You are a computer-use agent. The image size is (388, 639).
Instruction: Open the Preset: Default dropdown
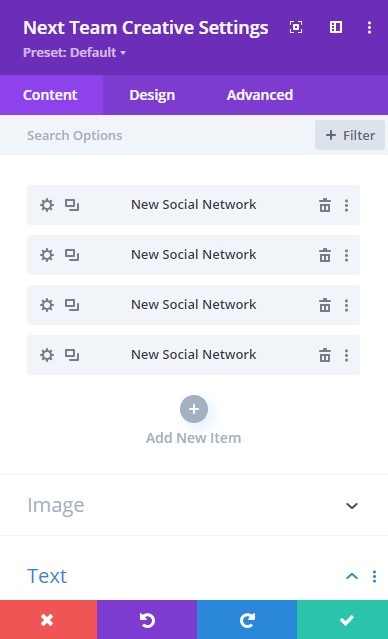pos(75,53)
